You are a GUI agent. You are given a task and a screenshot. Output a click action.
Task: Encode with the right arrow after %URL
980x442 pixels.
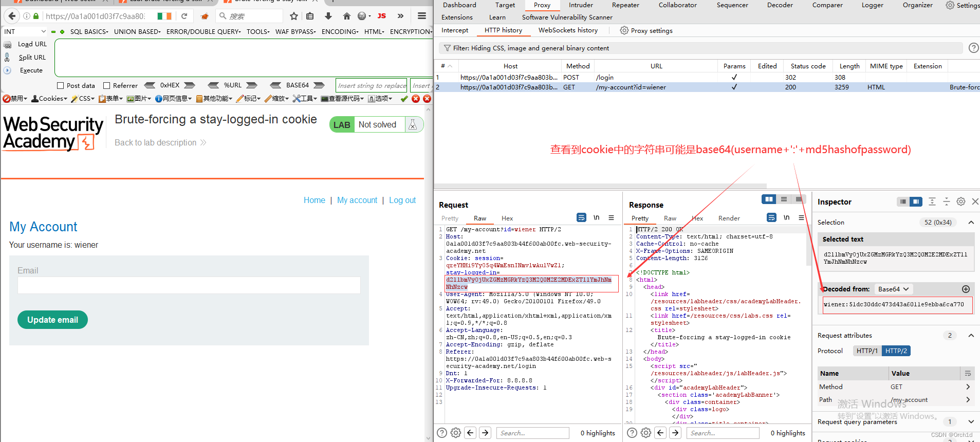click(252, 85)
